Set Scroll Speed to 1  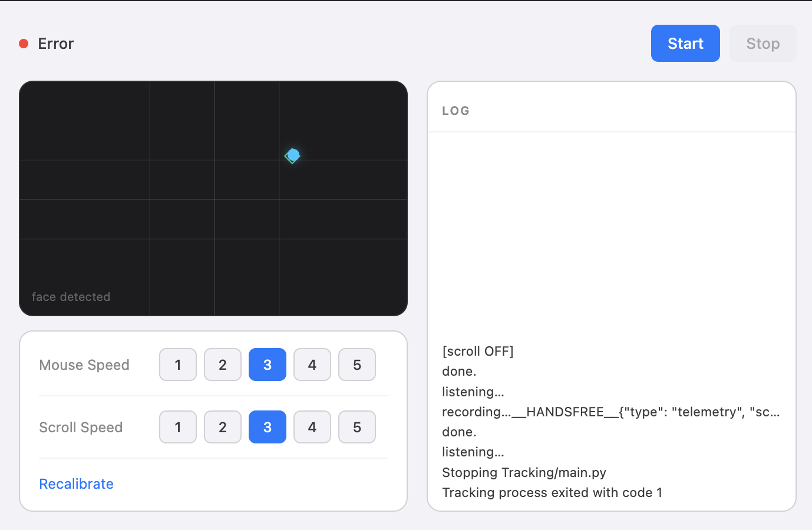coord(178,427)
